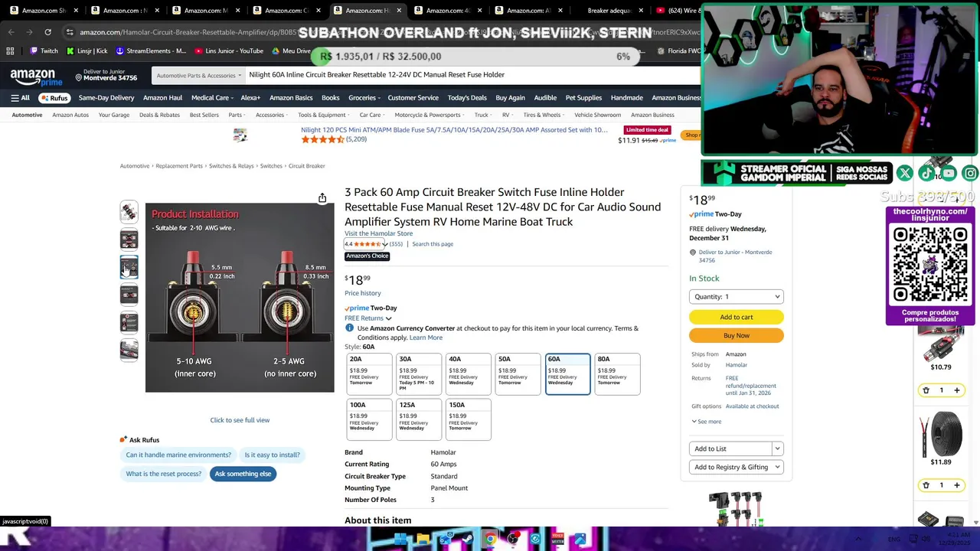Click to see full view of product image
Image resolution: width=980 pixels, height=551 pixels.
[240, 420]
